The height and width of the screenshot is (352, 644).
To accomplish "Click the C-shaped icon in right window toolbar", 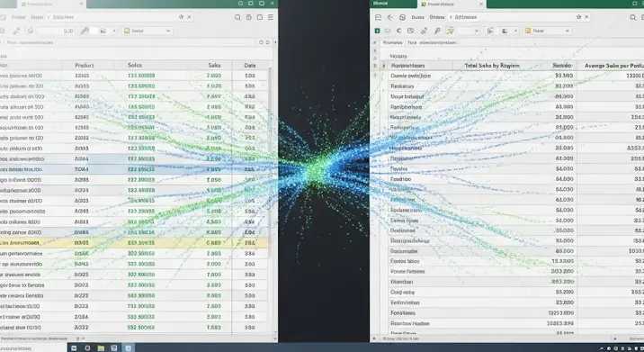I will (398, 31).
